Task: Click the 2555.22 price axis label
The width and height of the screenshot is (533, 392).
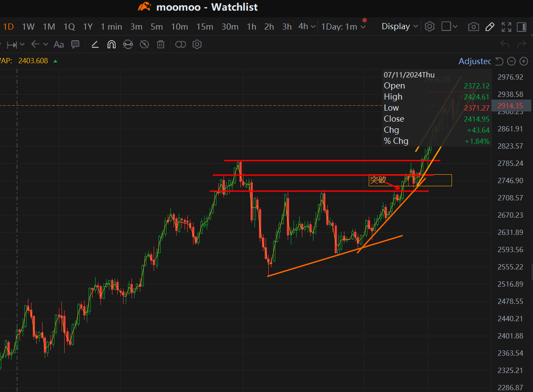Action: pyautogui.click(x=510, y=267)
